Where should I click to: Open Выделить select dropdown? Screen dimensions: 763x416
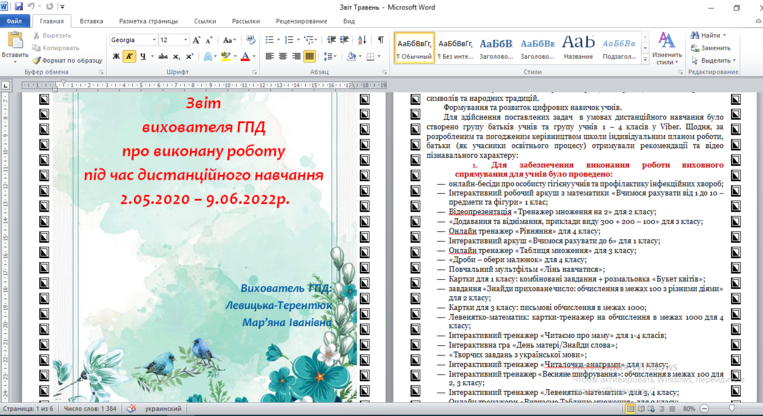[713, 60]
